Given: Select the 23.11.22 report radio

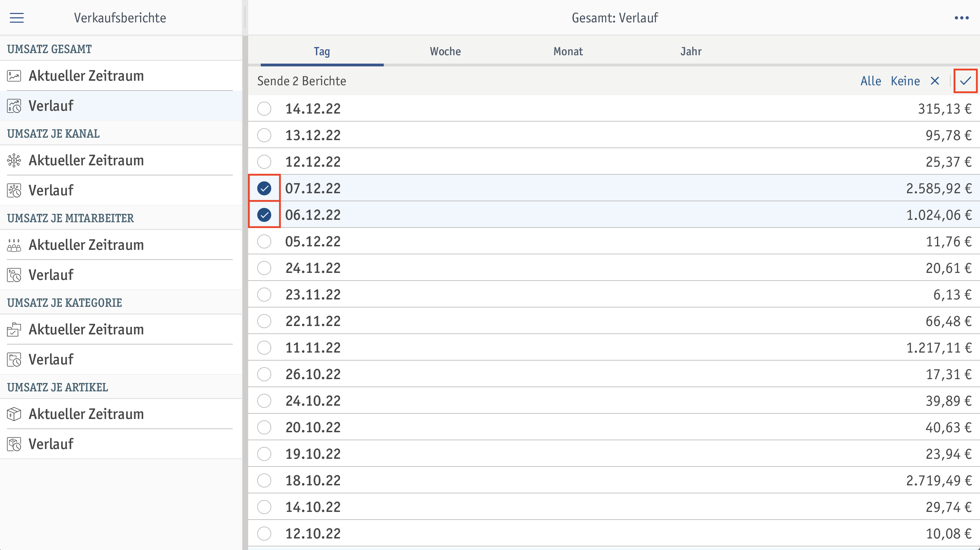Looking at the screenshot, I should (264, 295).
